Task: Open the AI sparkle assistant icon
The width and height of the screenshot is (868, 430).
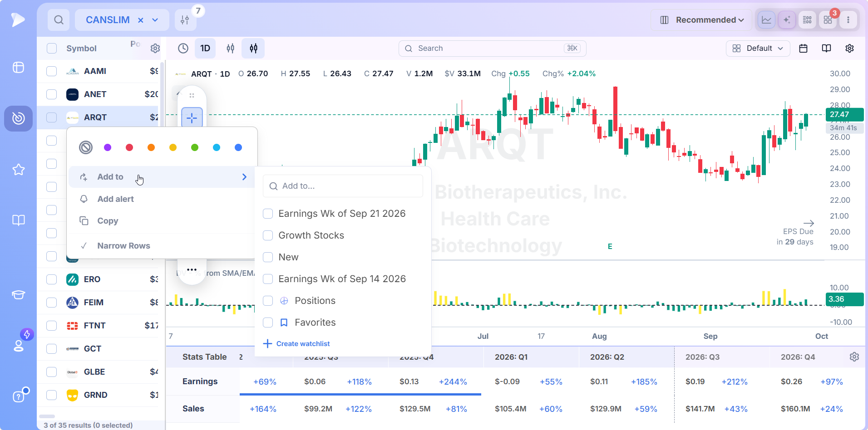Action: coord(787,20)
